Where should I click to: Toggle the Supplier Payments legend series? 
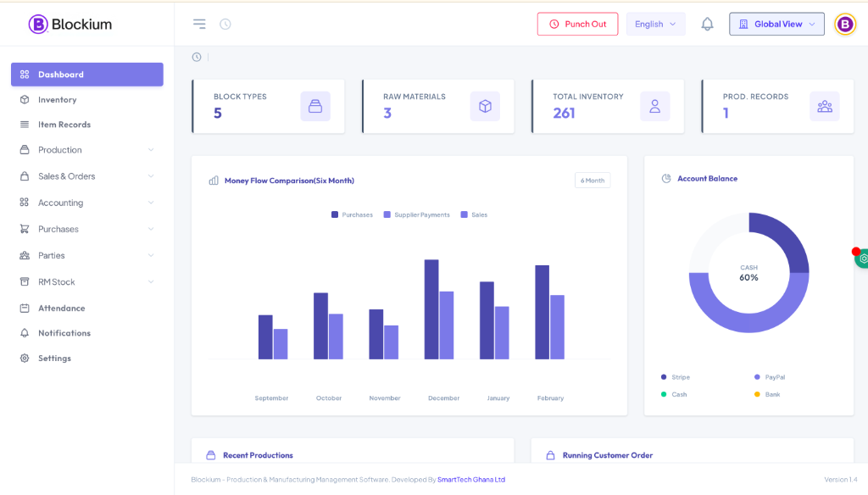point(416,214)
